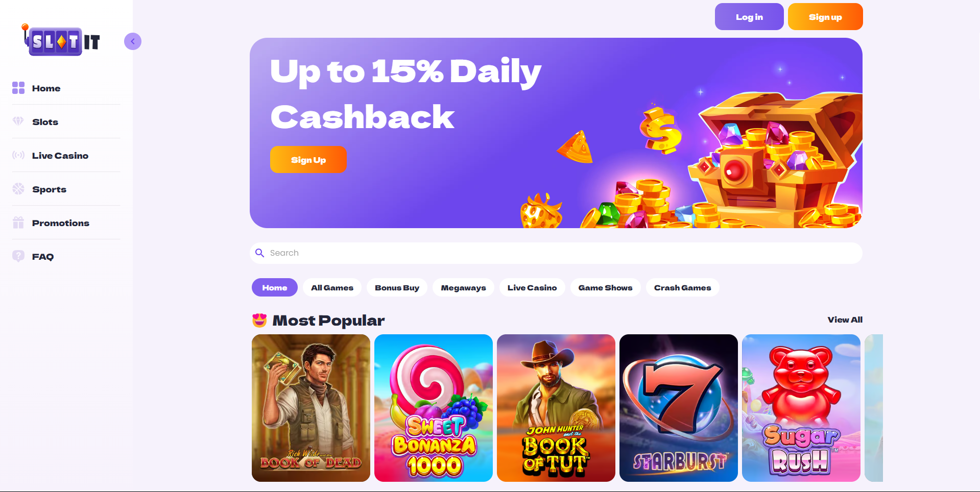Click the Sign Up button on cashback banner
This screenshot has height=492, width=980.
[308, 160]
